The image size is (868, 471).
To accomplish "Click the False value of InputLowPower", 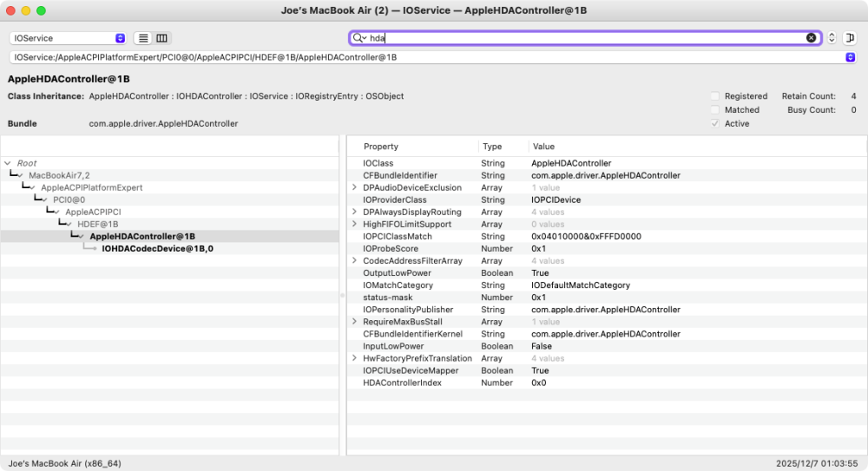I will (542, 346).
